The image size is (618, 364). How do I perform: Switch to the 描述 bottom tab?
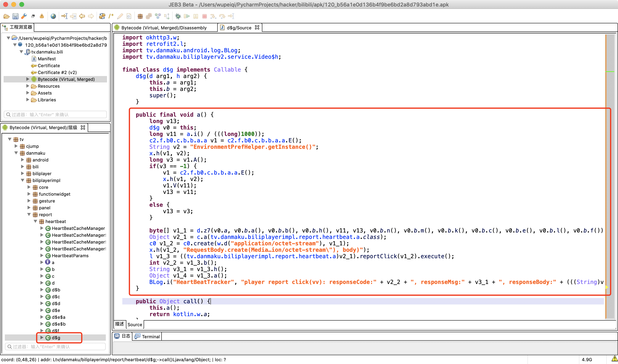click(x=119, y=324)
